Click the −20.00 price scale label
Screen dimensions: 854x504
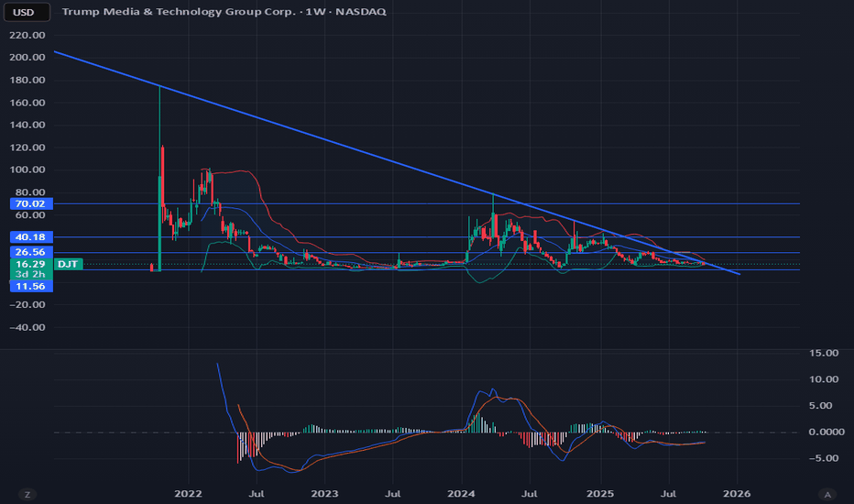point(27,304)
